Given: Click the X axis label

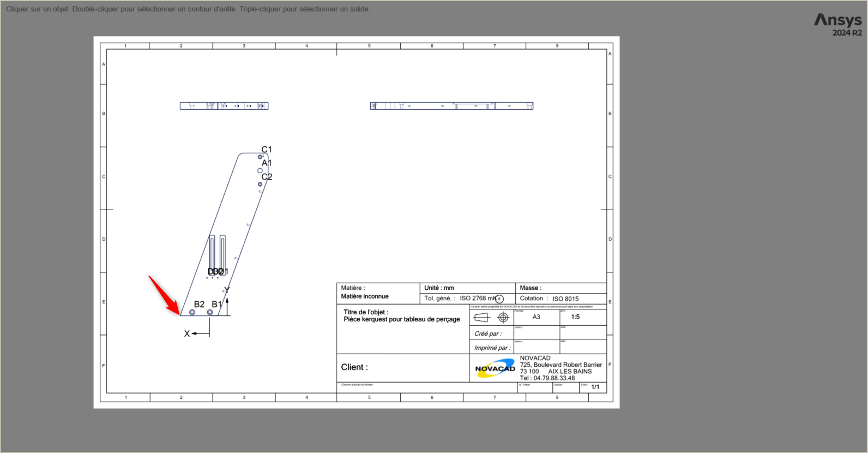Looking at the screenshot, I should [x=187, y=334].
